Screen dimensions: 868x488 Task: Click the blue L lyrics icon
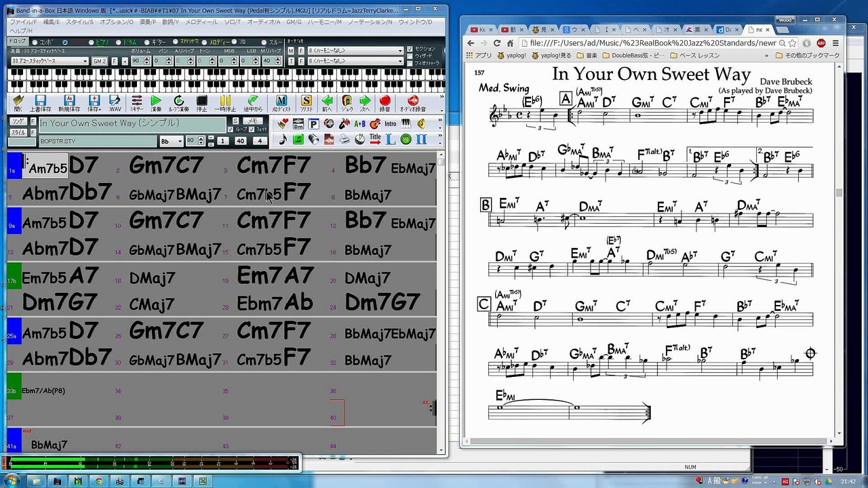(x=391, y=139)
